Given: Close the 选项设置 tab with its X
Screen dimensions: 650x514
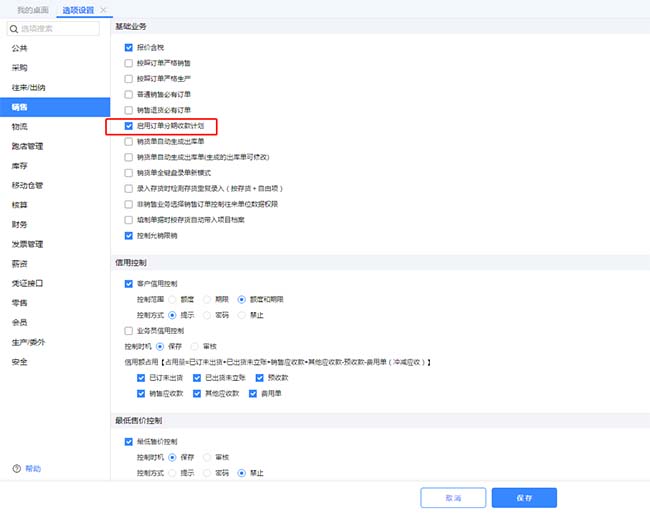Looking at the screenshot, I should point(103,9).
